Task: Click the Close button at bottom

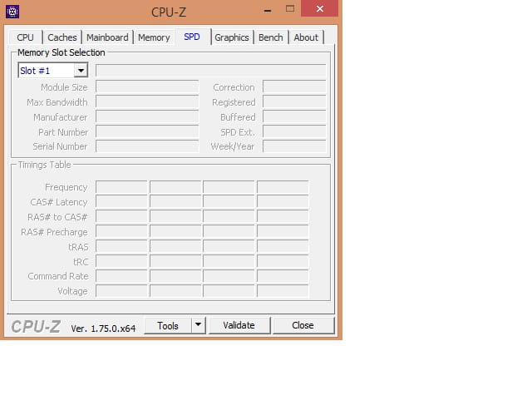Action: point(303,326)
